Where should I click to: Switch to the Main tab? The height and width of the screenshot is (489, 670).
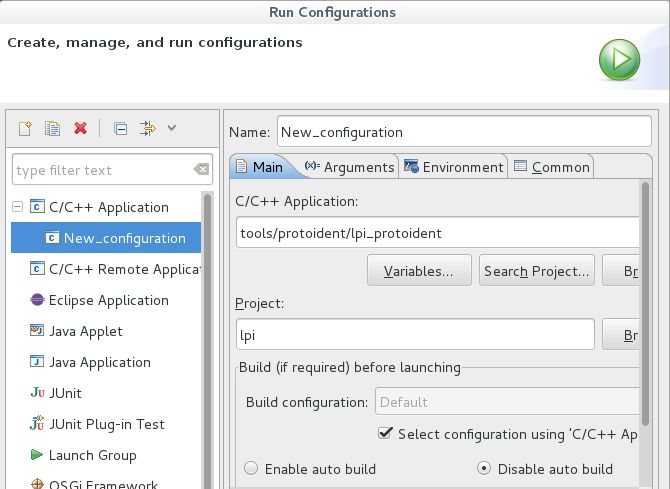(261, 167)
